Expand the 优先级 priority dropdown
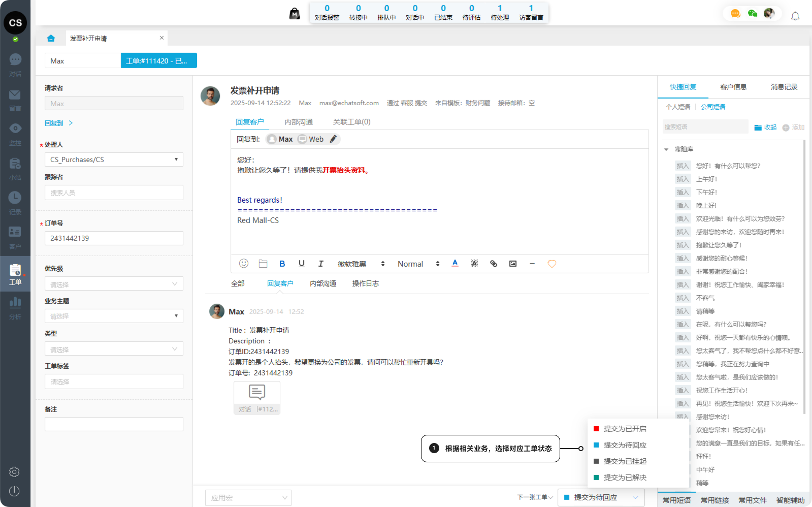 pos(114,284)
